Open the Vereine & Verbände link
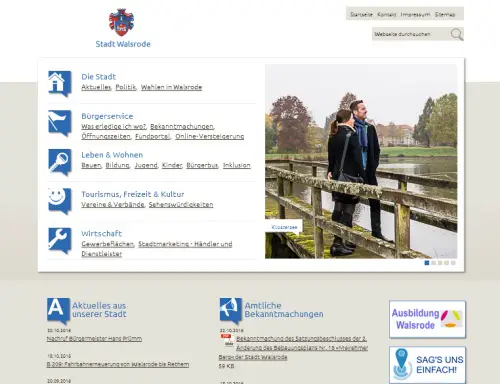The width and height of the screenshot is (500, 384). (x=113, y=204)
